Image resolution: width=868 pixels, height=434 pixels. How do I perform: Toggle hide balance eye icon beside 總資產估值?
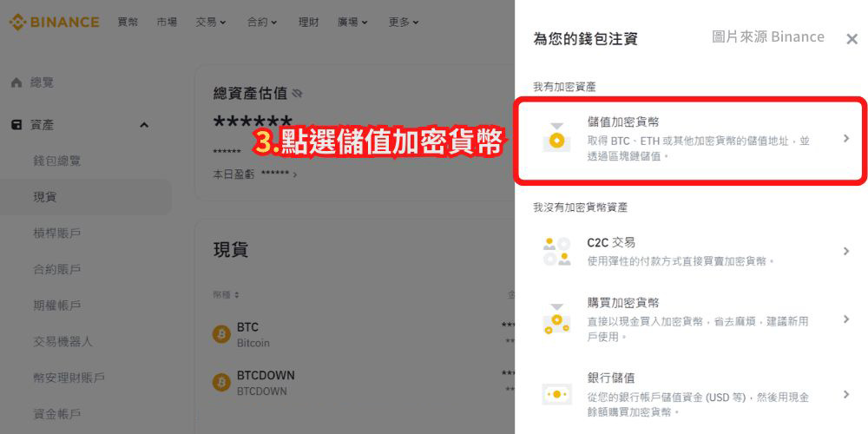point(297,94)
